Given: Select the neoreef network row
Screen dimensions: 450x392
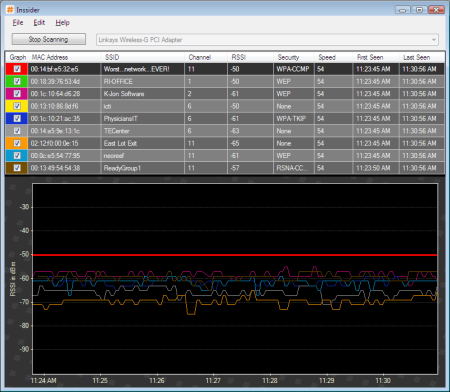Looking at the screenshot, I should [225, 156].
